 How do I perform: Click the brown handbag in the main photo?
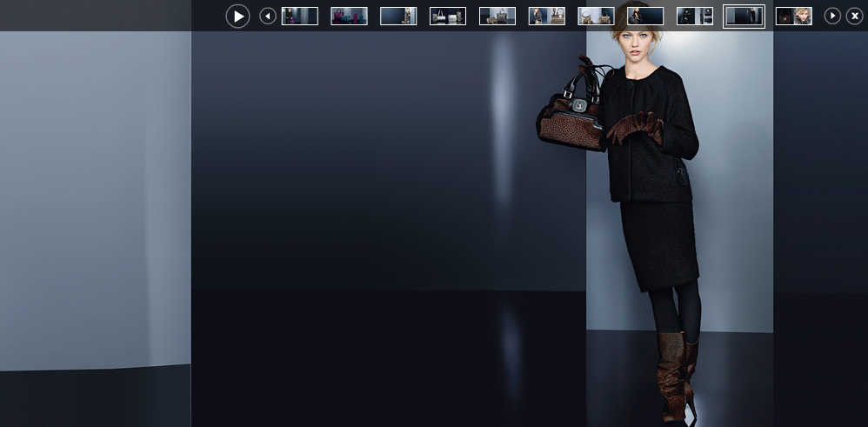tap(571, 123)
